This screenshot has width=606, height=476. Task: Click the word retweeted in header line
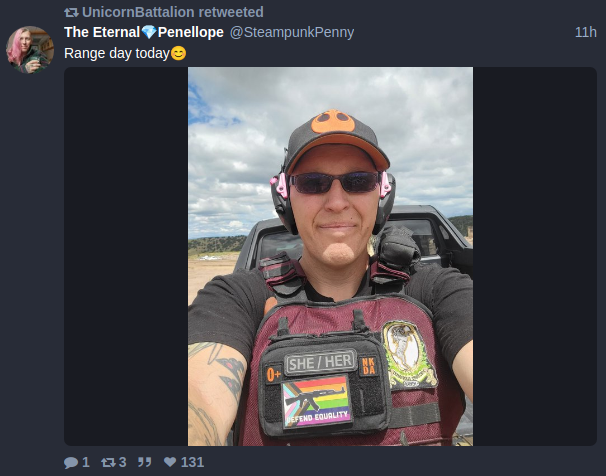[x=231, y=12]
